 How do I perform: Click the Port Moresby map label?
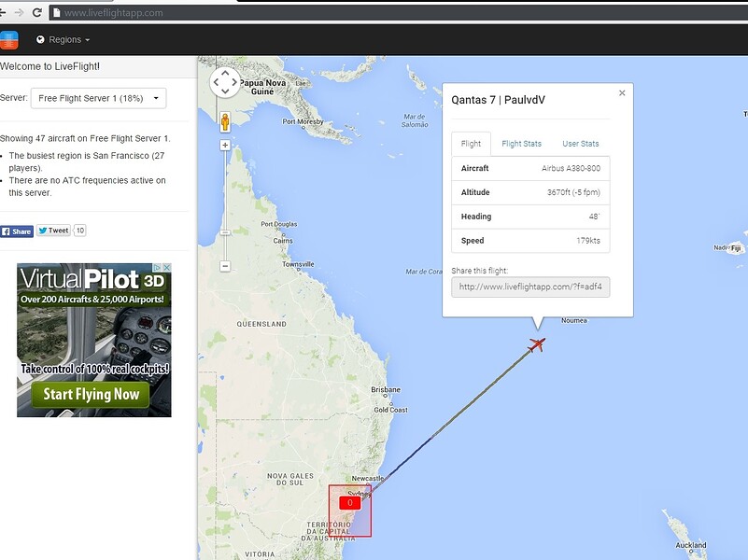[303, 121]
